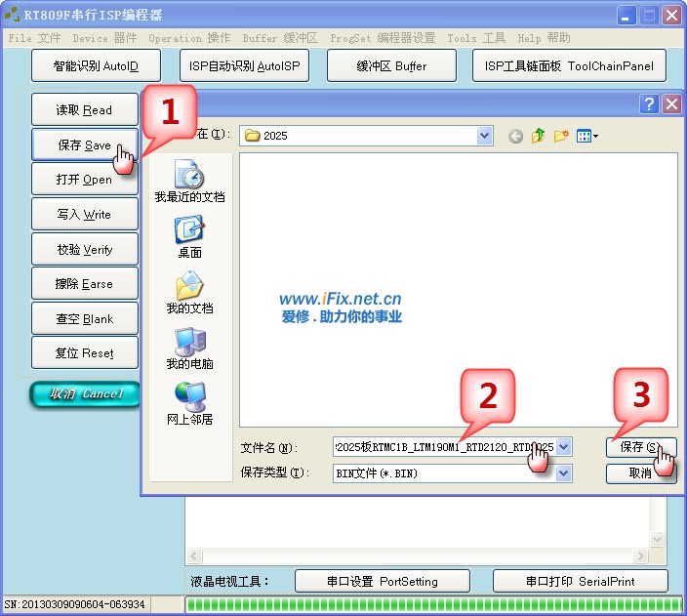Open 我最近的文档 recent documents

[189, 182]
